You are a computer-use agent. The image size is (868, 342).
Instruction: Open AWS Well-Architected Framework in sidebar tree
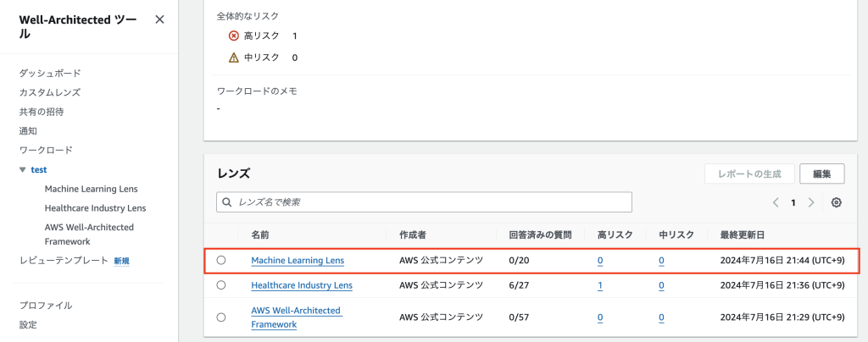pos(89,234)
